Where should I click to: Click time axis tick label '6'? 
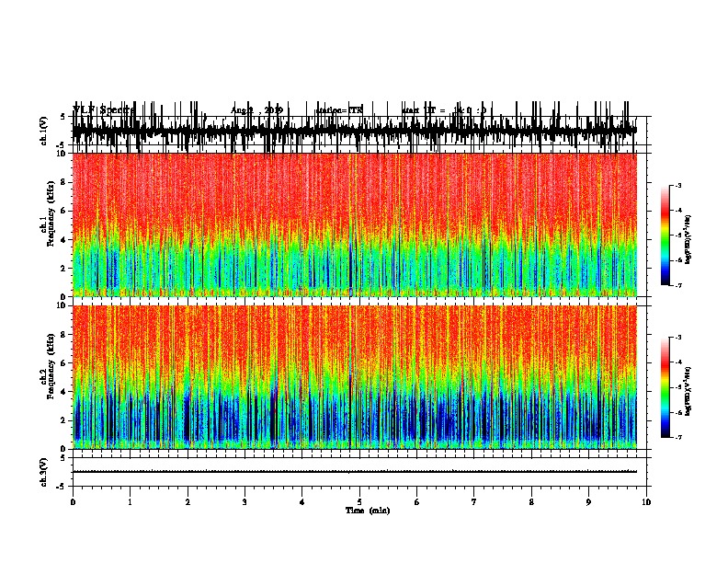[416, 501]
